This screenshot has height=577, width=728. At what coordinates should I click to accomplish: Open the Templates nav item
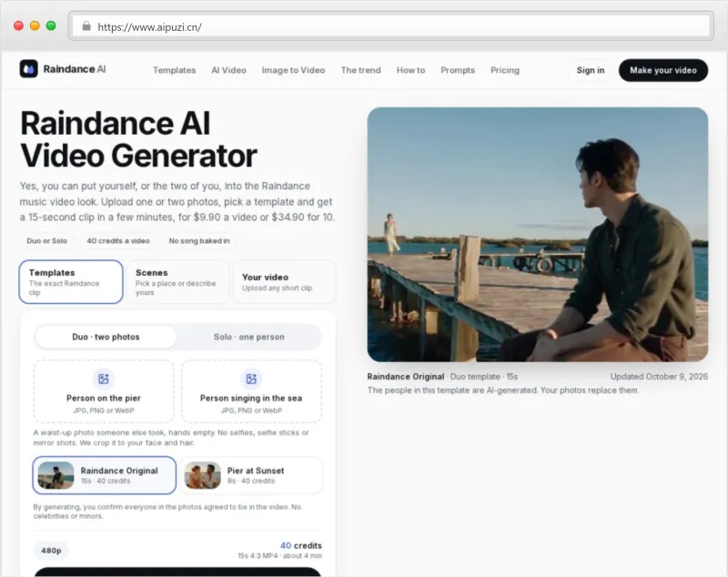point(175,70)
